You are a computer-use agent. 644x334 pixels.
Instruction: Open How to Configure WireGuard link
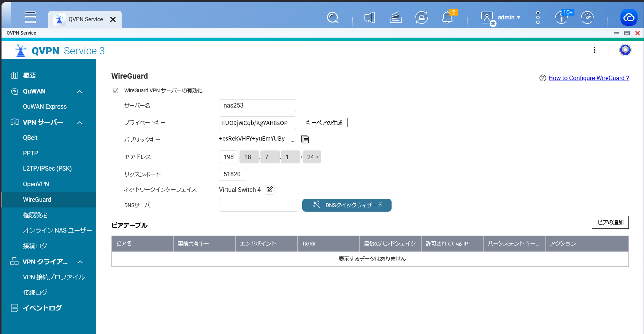pos(588,78)
